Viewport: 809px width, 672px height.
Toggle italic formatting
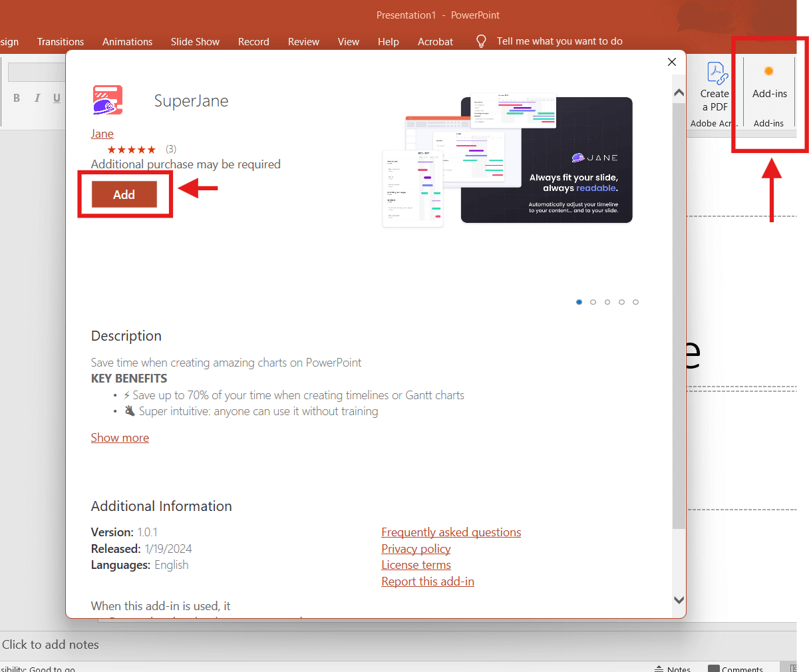[x=37, y=97]
